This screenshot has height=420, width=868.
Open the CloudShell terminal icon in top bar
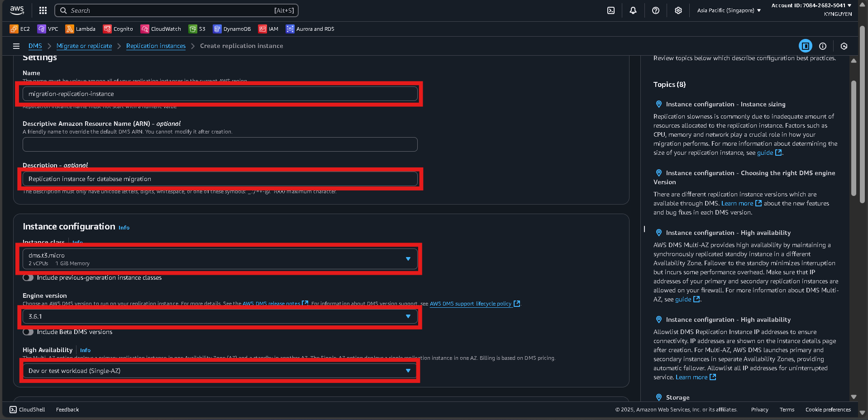tap(610, 10)
